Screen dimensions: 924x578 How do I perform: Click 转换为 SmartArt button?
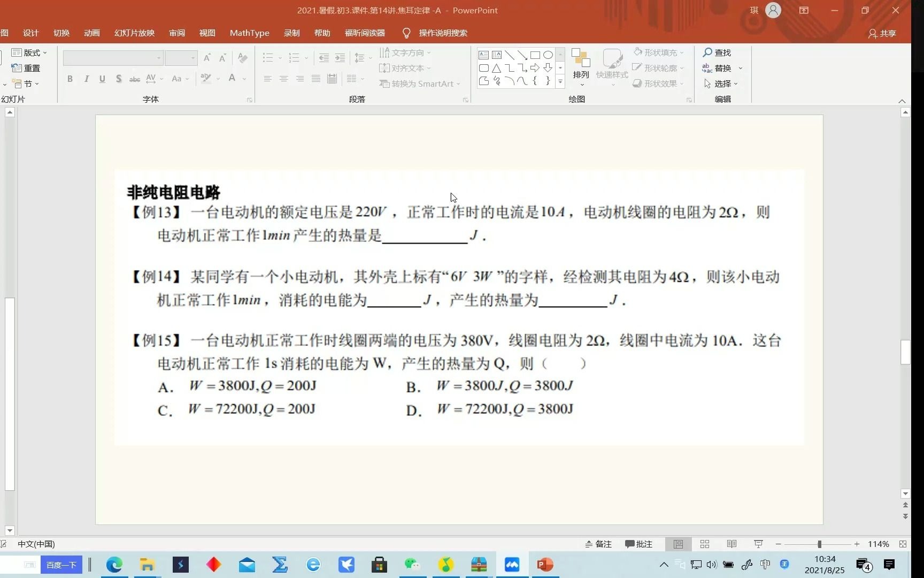(420, 83)
